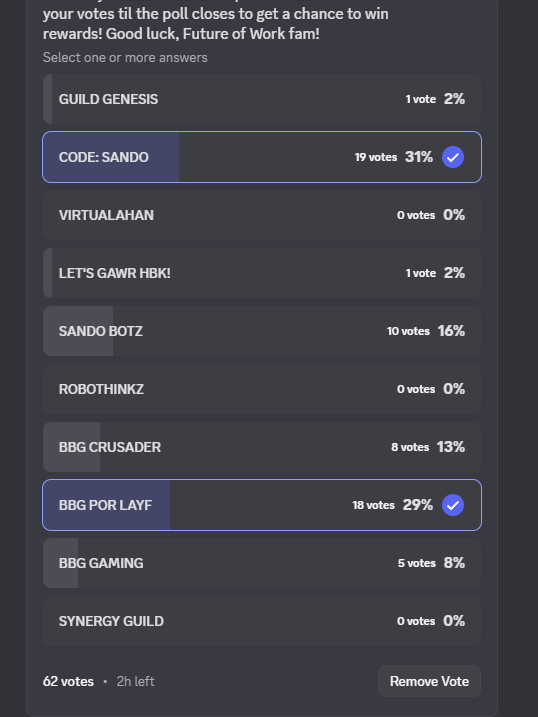Click the 10 votes label on SANDO BOTZ
The width and height of the screenshot is (538, 717).
click(x=408, y=331)
